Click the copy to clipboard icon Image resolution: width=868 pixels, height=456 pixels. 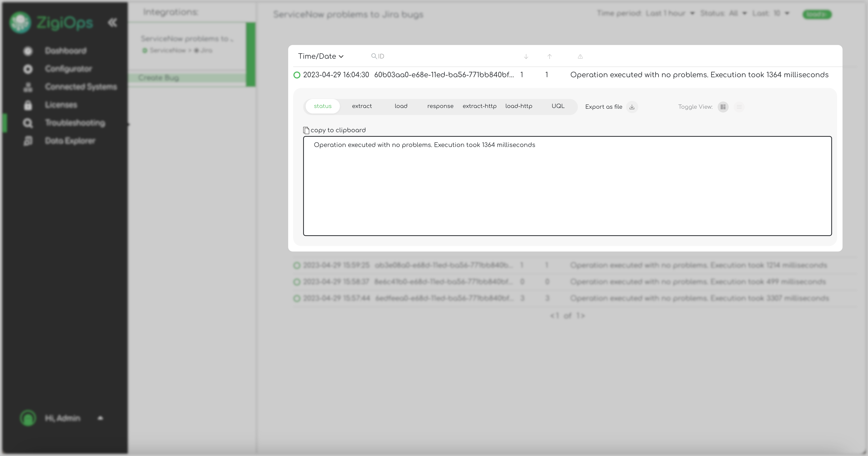coord(306,130)
